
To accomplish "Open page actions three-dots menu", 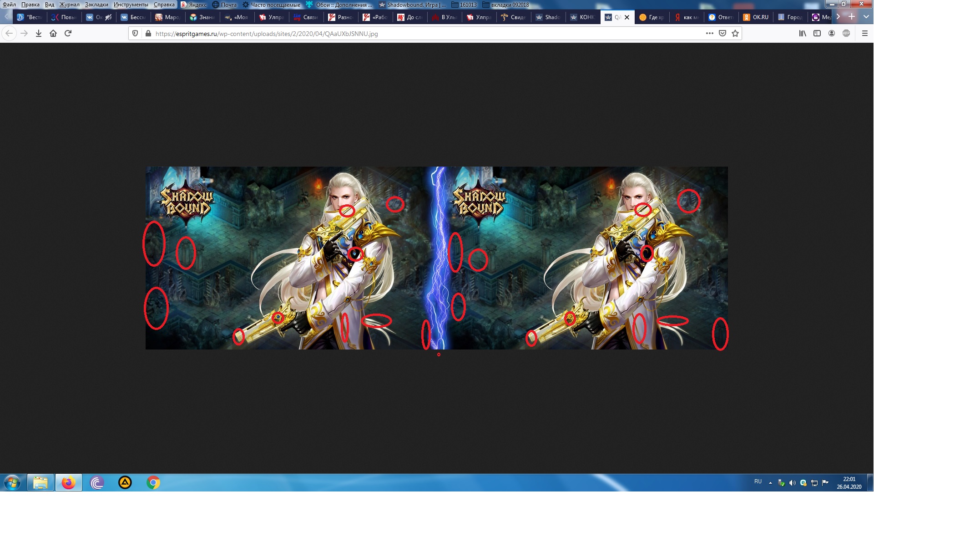I will (709, 33).
